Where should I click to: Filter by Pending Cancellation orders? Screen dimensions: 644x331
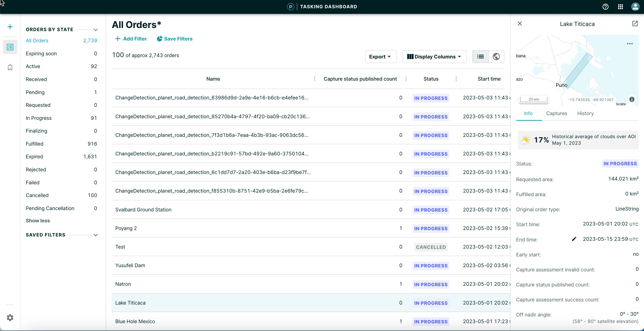pyautogui.click(x=61, y=208)
